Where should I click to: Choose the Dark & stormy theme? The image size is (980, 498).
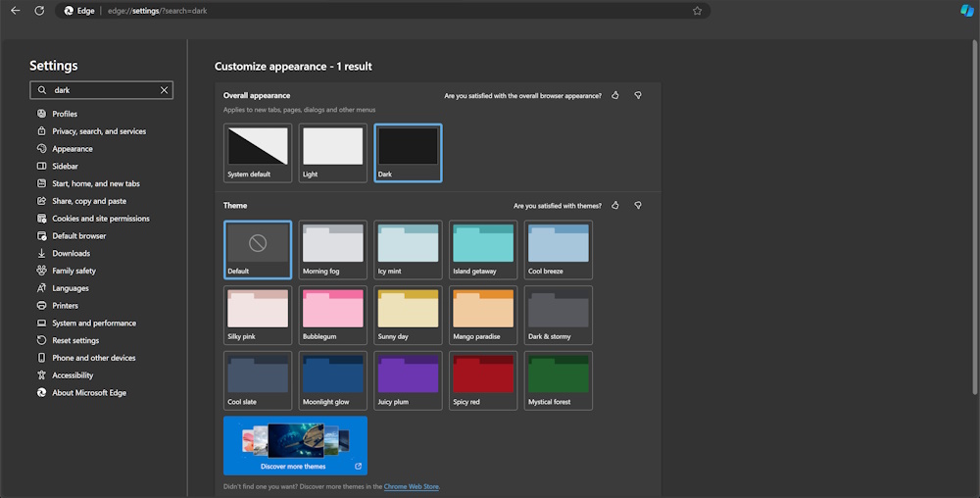click(559, 316)
